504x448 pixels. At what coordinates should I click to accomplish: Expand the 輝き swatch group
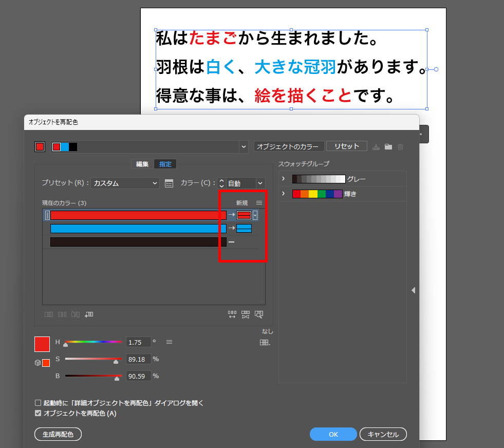click(284, 194)
